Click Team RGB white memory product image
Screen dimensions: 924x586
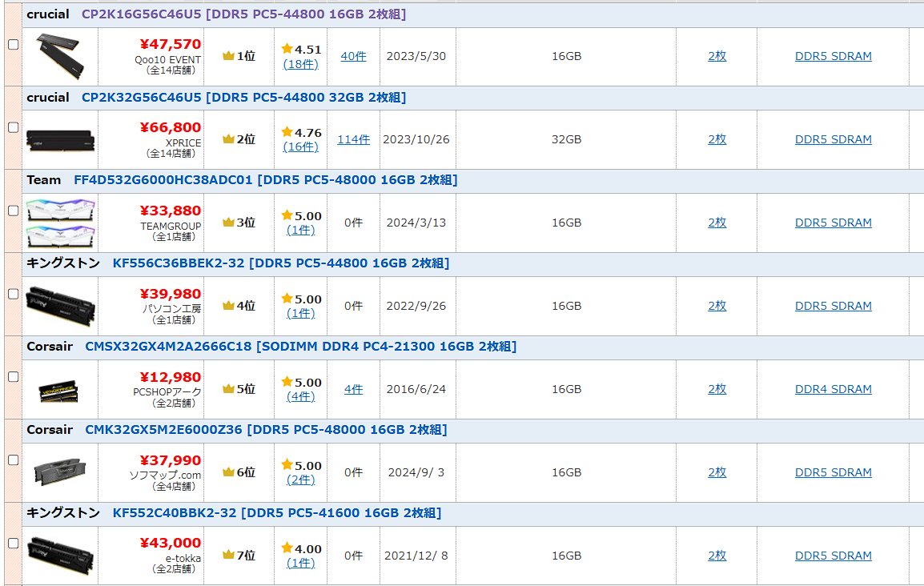61,223
